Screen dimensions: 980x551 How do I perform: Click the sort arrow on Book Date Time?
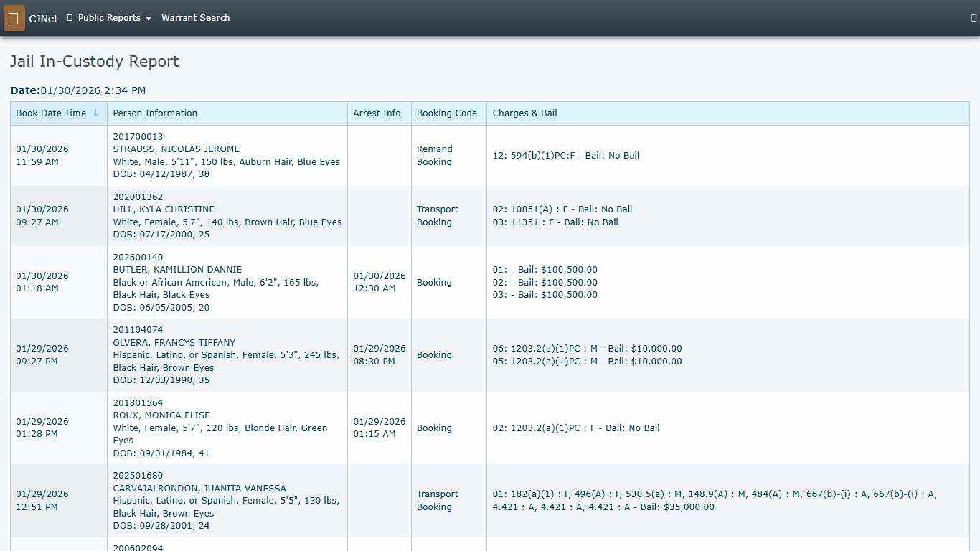[x=96, y=113]
